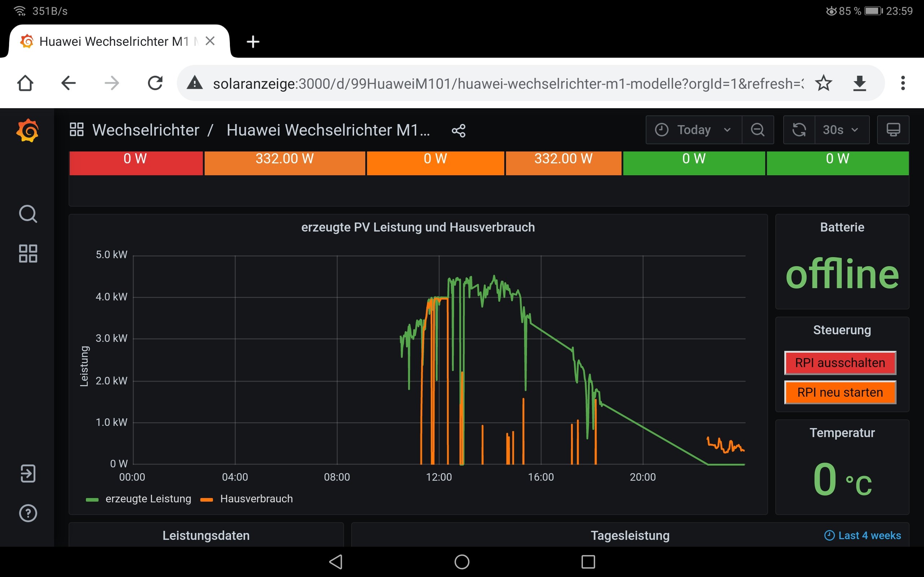The height and width of the screenshot is (577, 924).
Task: Open Grafana home logo menu
Action: point(27,131)
